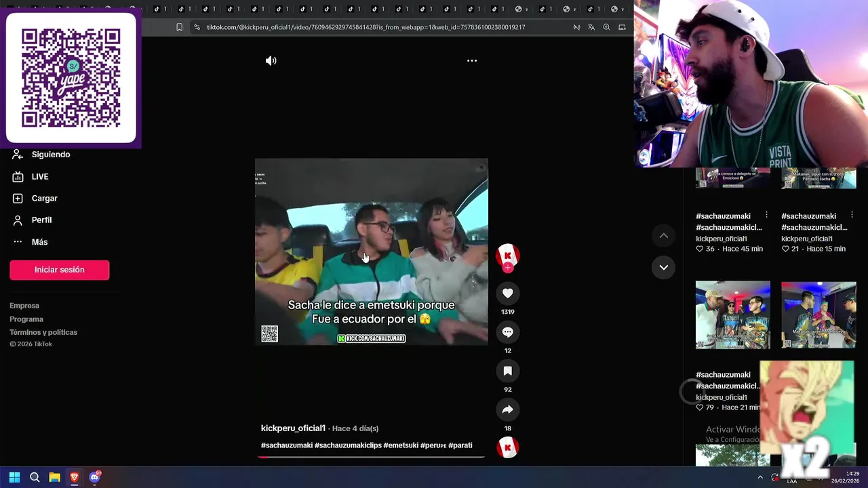Screen dimensions: 868x488
Task: Open Discord from the taskbar
Action: pos(94,477)
